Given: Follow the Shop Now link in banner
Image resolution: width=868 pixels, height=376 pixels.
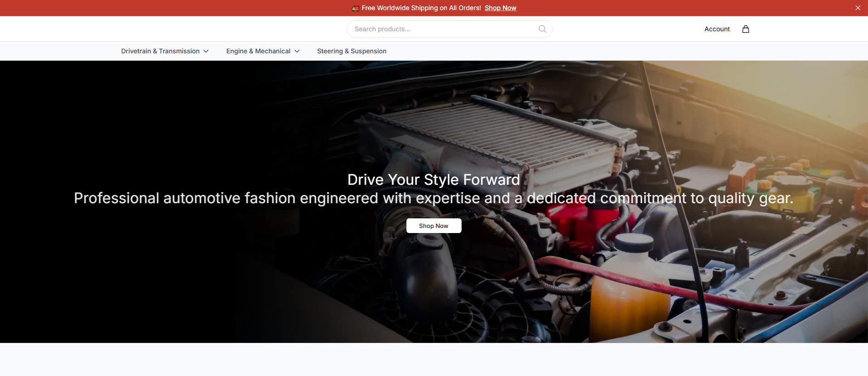Looking at the screenshot, I should (x=500, y=8).
